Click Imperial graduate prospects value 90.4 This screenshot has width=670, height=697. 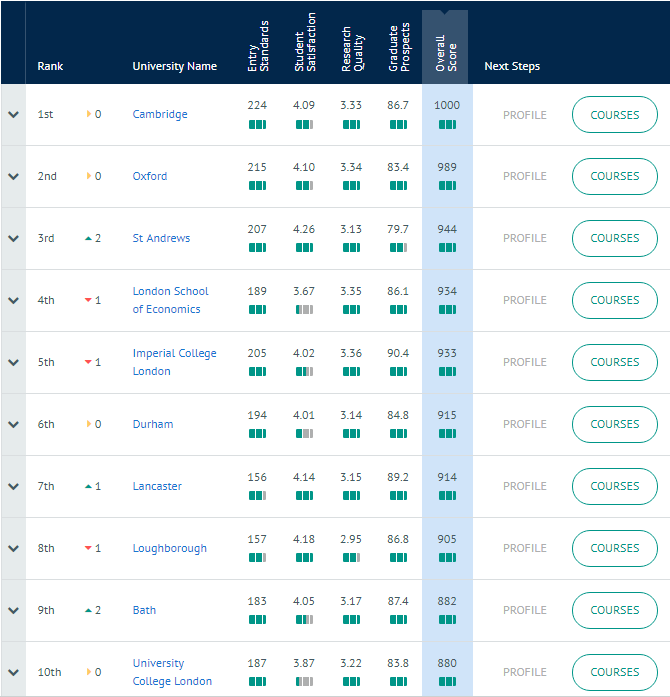(x=398, y=353)
